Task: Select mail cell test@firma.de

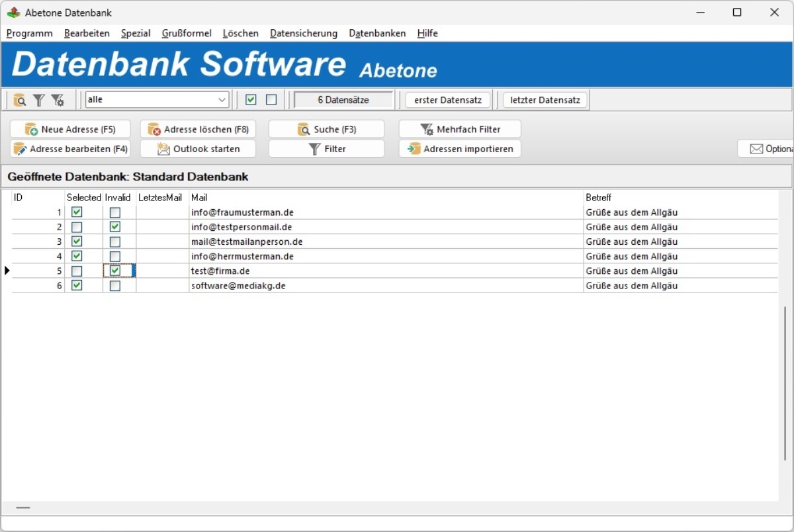Action: pos(386,271)
